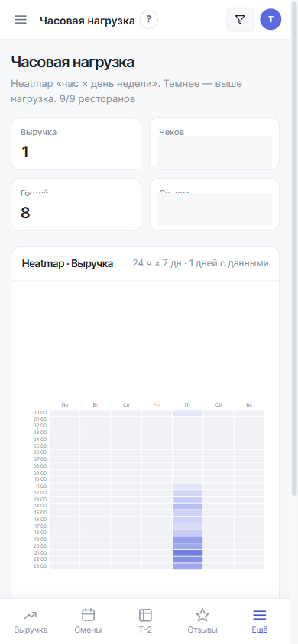Go to the Выручка tab
Viewport: 298px width, 644px height.
[31, 621]
